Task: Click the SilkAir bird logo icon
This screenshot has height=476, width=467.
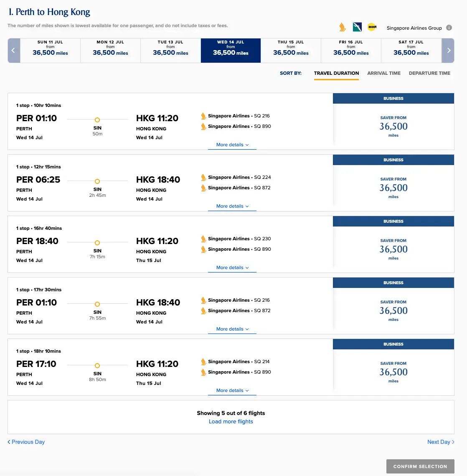Action: click(x=357, y=28)
